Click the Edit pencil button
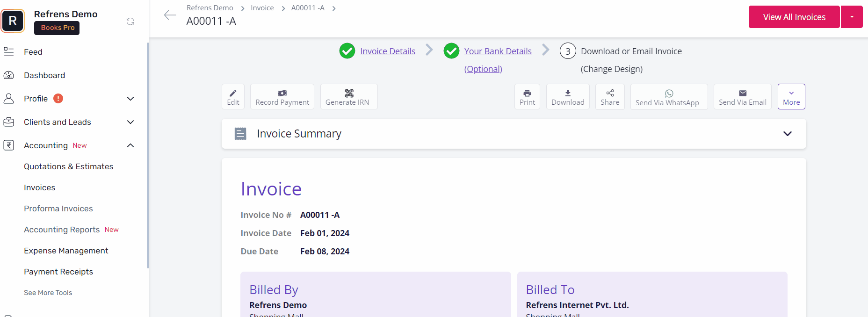 tap(233, 97)
